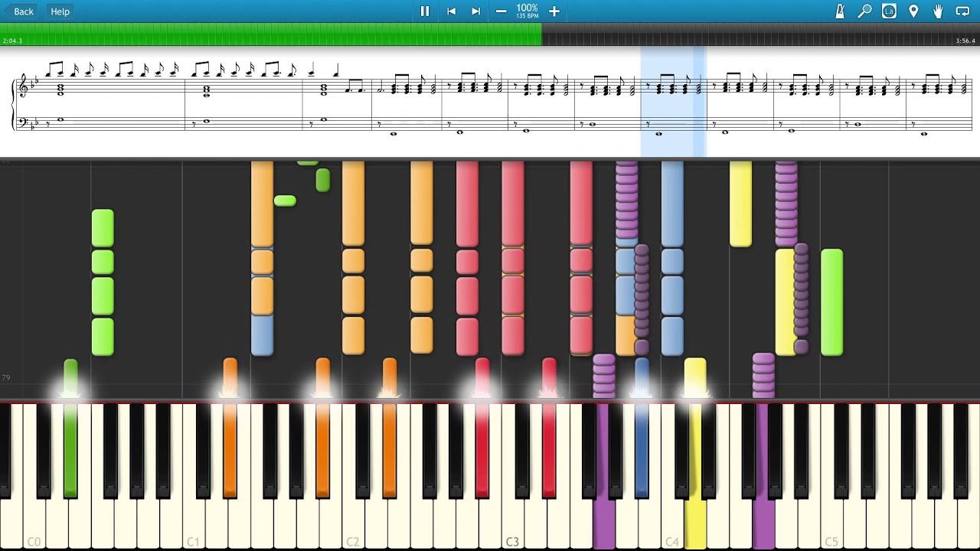Toggle the note labels (La) display

(889, 11)
